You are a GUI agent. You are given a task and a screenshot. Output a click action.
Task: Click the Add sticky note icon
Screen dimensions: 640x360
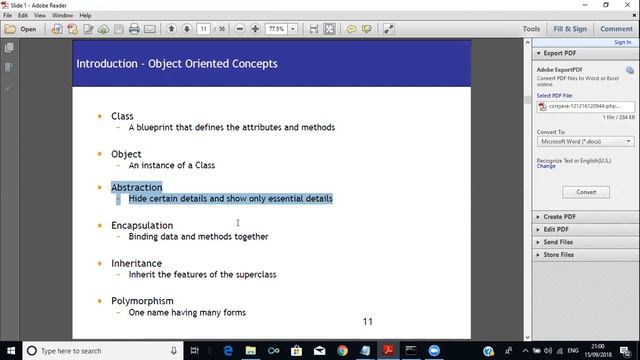351,29
